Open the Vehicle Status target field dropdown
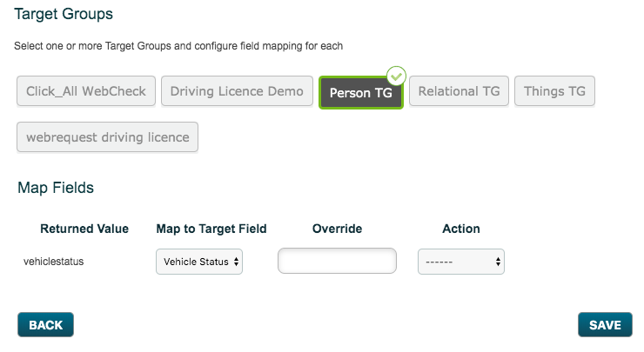644x352 pixels. [x=199, y=262]
